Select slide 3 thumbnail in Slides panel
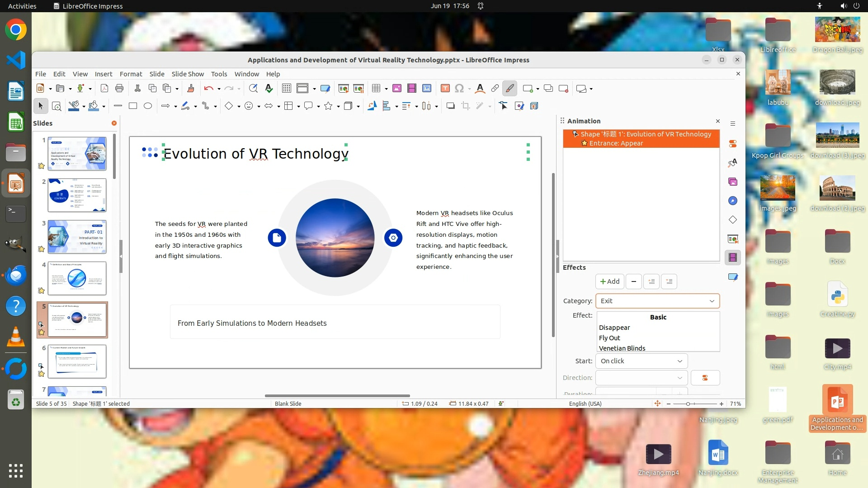The width and height of the screenshot is (868, 488). [77, 237]
